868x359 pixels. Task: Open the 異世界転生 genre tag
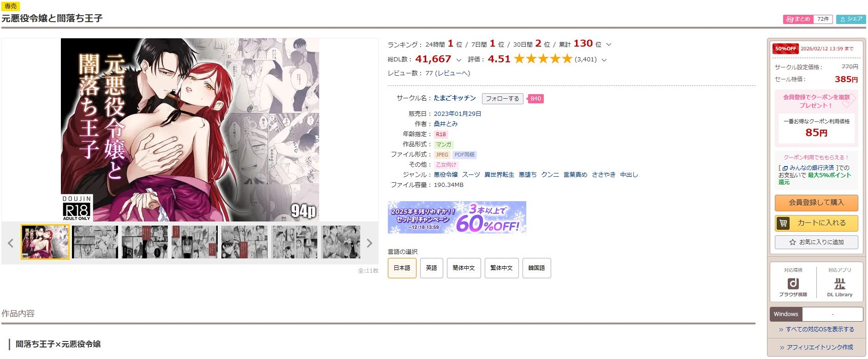coord(499,175)
